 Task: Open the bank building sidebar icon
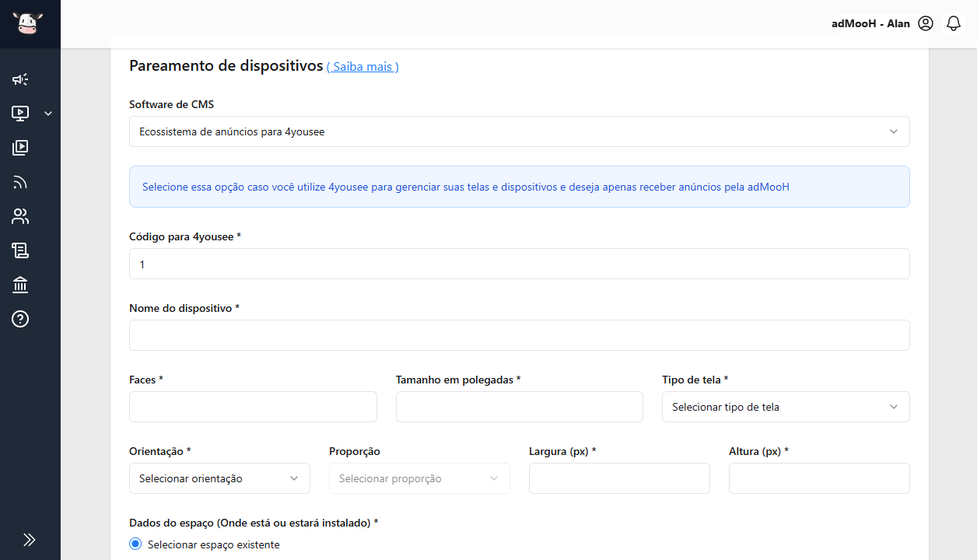[x=20, y=285]
